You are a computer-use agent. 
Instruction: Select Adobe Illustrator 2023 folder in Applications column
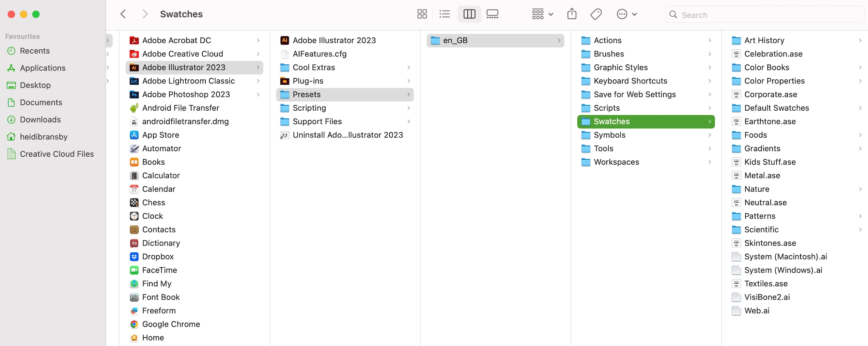click(194, 67)
